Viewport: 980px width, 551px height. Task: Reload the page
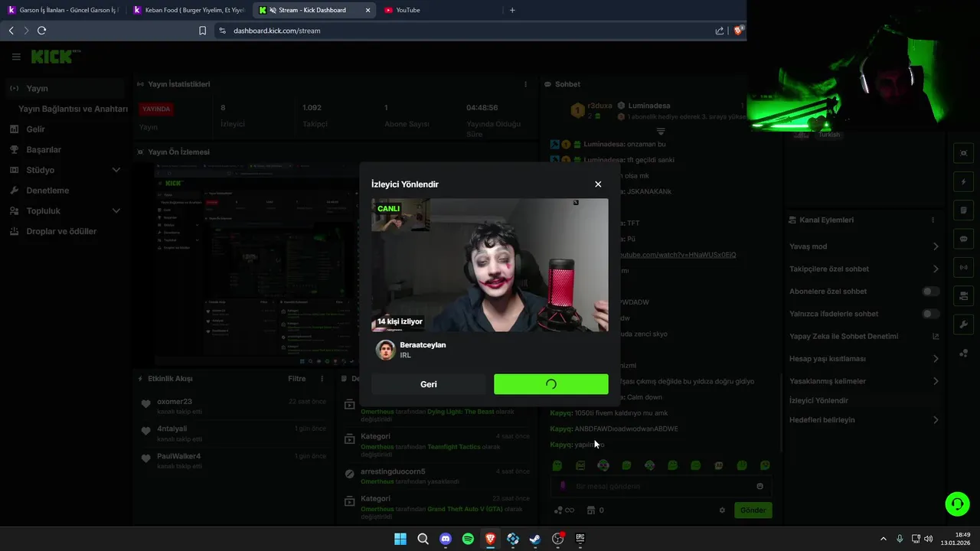(41, 31)
